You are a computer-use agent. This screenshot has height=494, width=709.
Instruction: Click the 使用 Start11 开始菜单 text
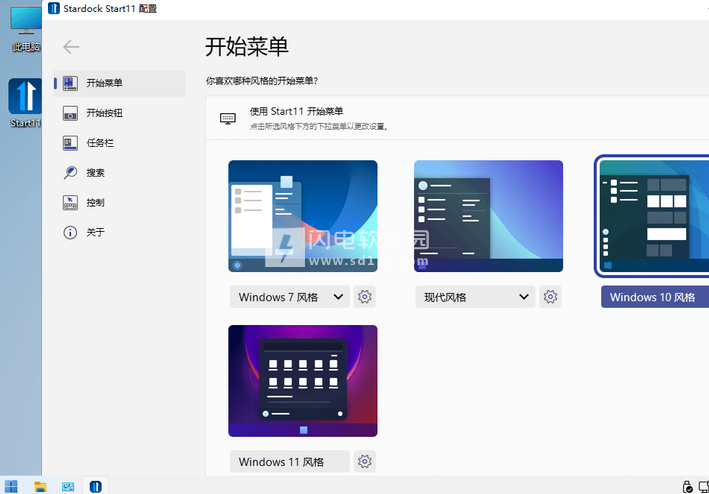297,111
